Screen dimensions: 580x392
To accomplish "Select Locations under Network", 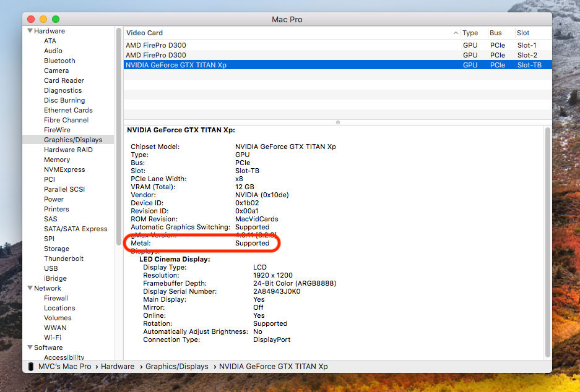I will click(59, 308).
